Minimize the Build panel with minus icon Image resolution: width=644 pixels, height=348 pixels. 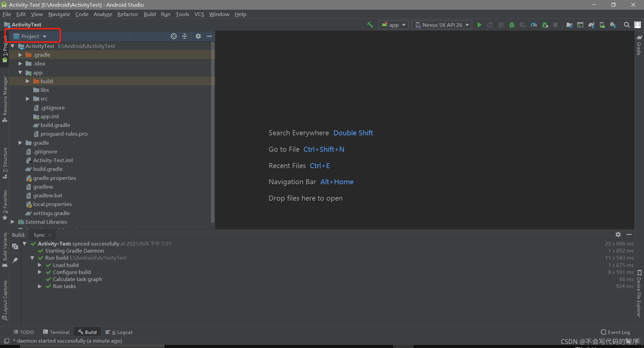click(x=629, y=234)
